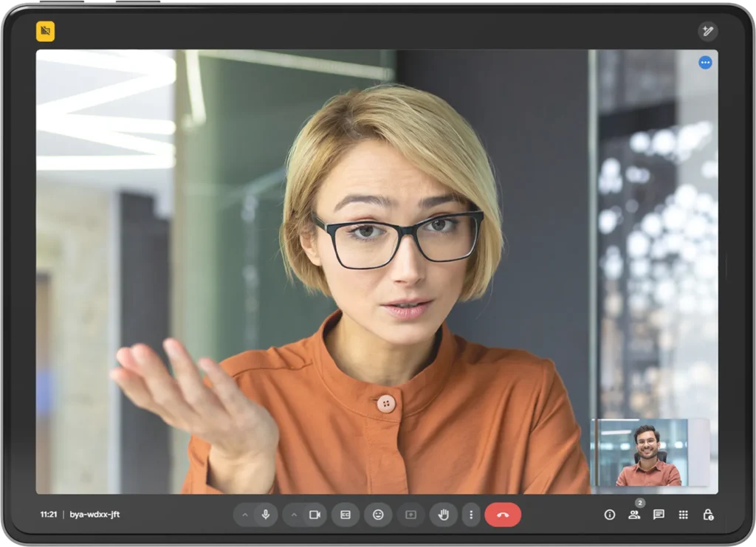This screenshot has width=756, height=547.
Task: Expand video settings chevron beside camera
Action: 294,515
